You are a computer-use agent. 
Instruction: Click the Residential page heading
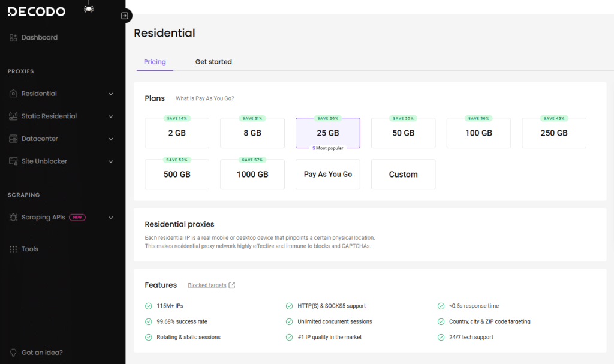pos(164,33)
